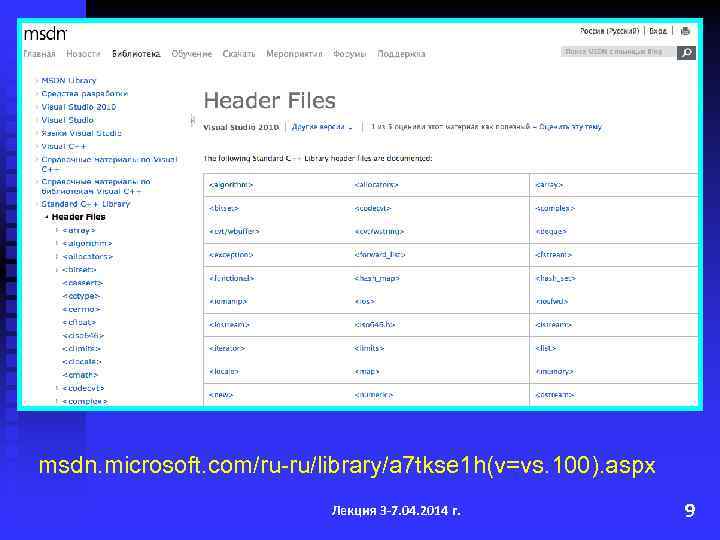Expand the <complex> sidebar node
720x540 pixels.
[x=57, y=401]
